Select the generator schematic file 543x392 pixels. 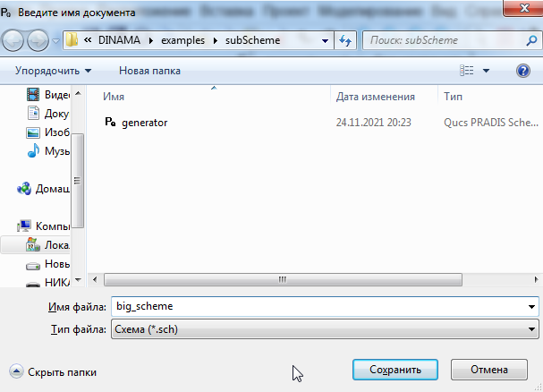click(143, 122)
